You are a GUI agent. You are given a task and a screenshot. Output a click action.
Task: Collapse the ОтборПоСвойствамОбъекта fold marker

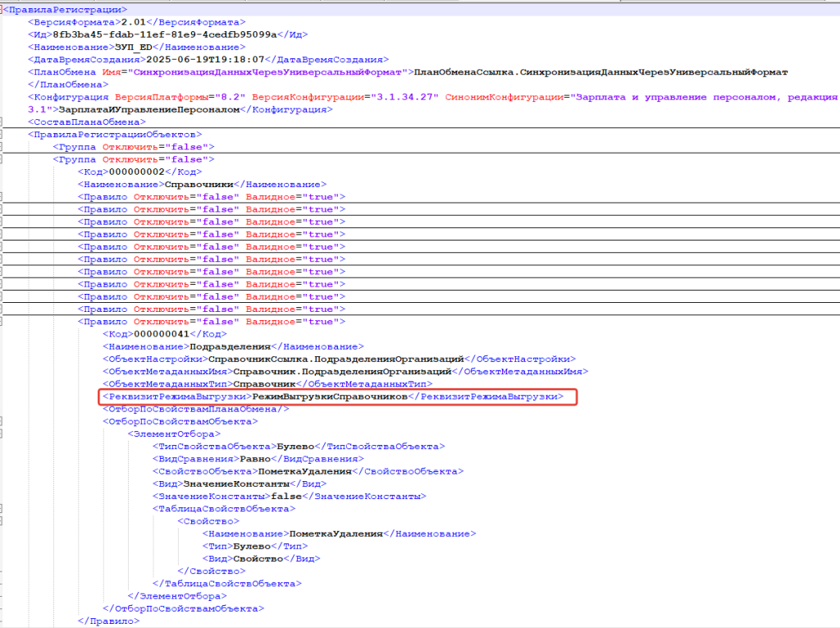point(2,421)
